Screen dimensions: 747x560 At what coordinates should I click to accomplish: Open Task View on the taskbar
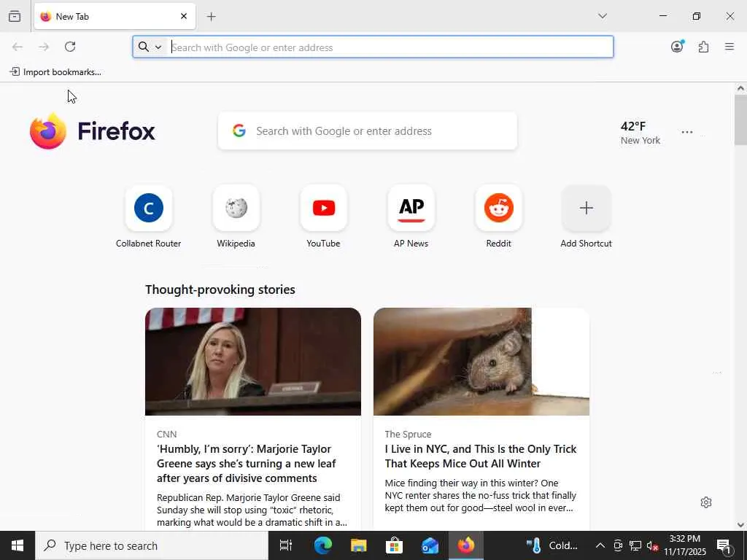coord(286,545)
